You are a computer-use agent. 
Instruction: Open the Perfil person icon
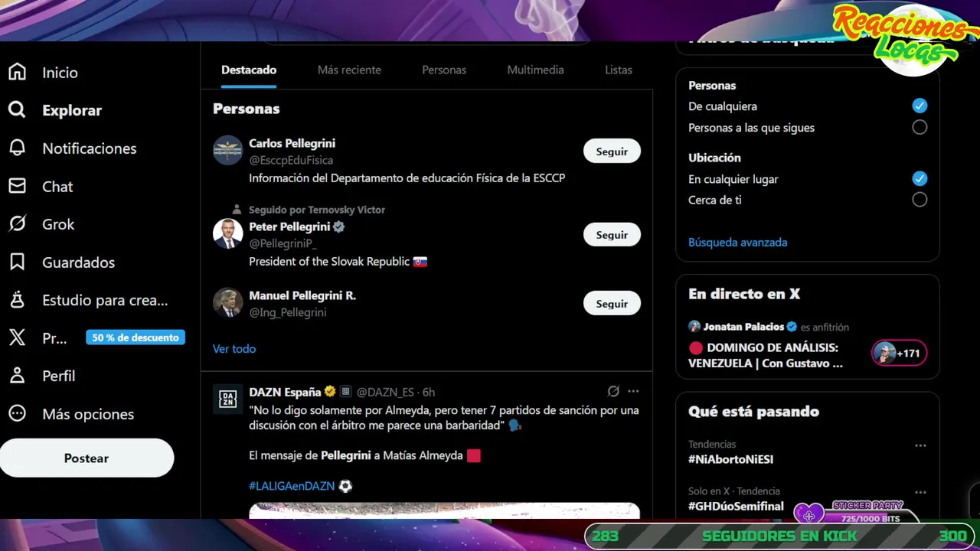coord(17,376)
